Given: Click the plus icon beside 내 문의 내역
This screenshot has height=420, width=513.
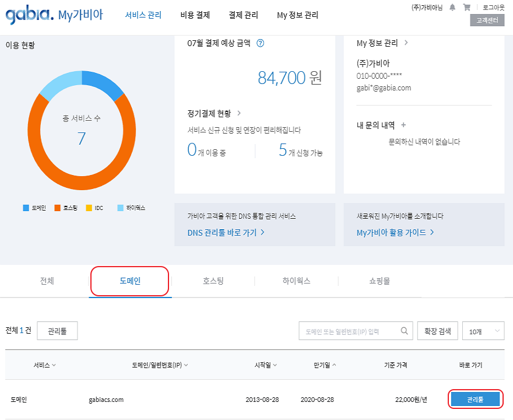Looking at the screenshot, I should [403, 125].
